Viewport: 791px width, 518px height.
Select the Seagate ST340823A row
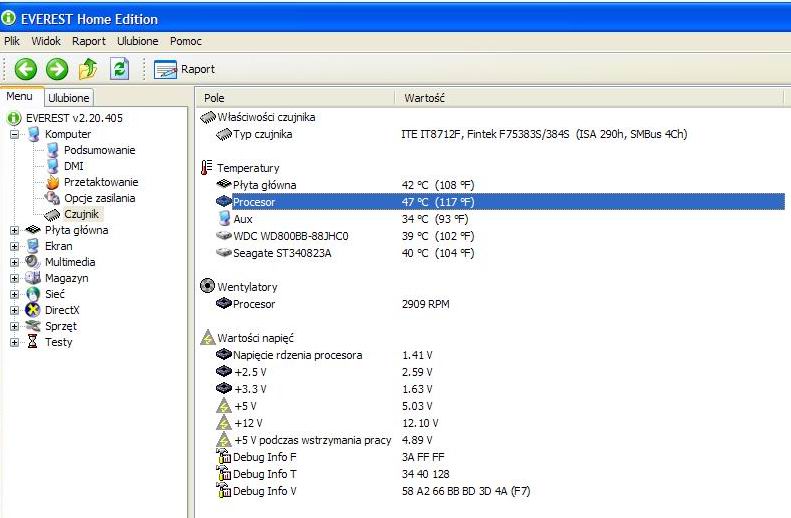(492, 253)
